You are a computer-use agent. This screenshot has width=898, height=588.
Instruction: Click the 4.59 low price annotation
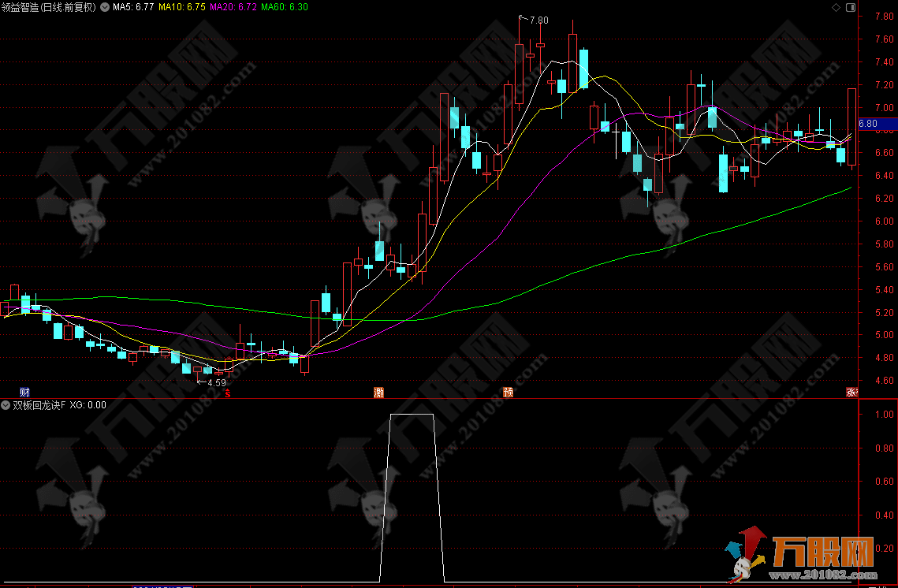coord(216,383)
